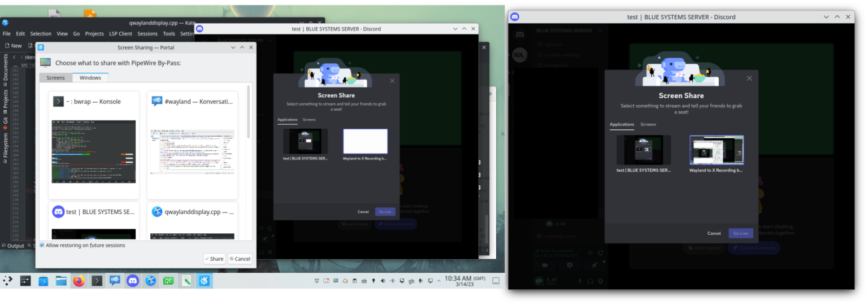The height and width of the screenshot is (305, 868).
Task: Select the bwrap Konsole window thumbnail
Action: [94, 145]
